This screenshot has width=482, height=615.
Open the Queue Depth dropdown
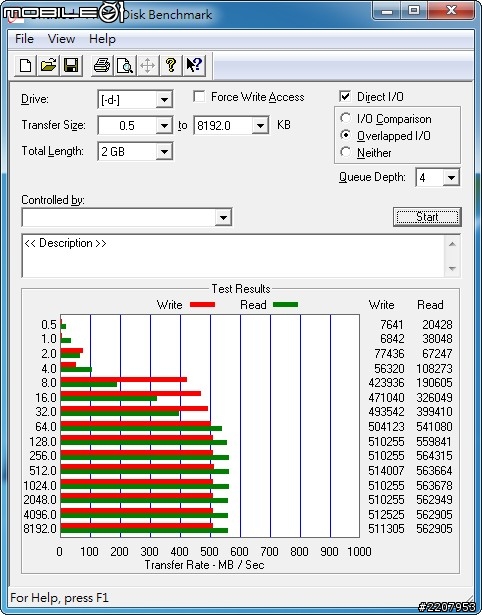(451, 178)
